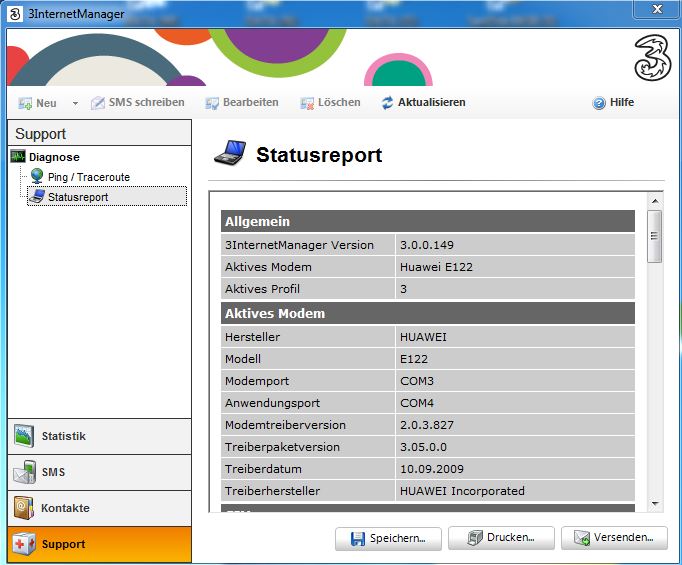
Task: Click the large laptop icon in Statusreport heading
Action: pos(230,153)
